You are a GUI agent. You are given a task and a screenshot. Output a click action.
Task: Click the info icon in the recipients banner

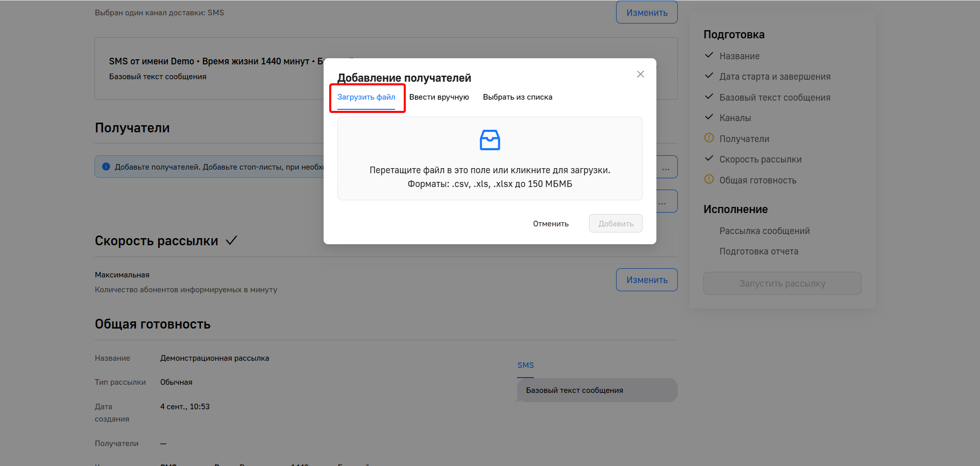(106, 166)
